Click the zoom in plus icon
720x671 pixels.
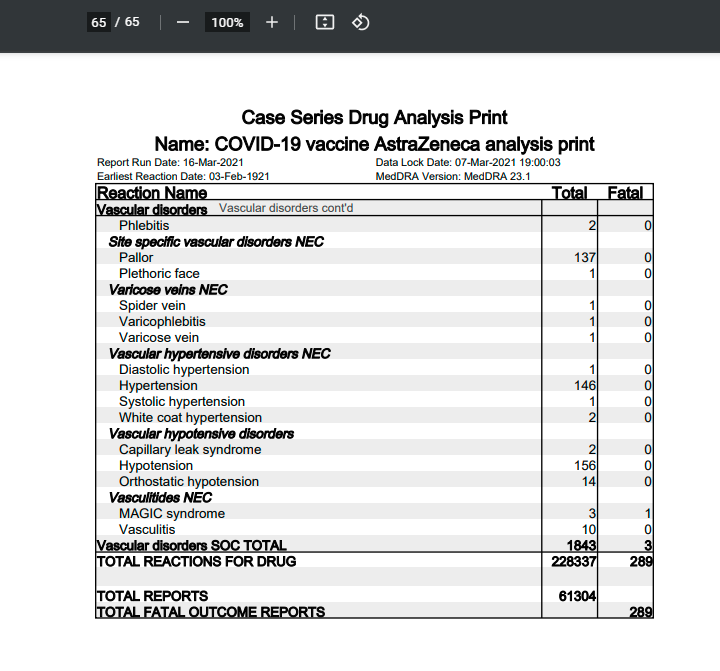pos(272,22)
